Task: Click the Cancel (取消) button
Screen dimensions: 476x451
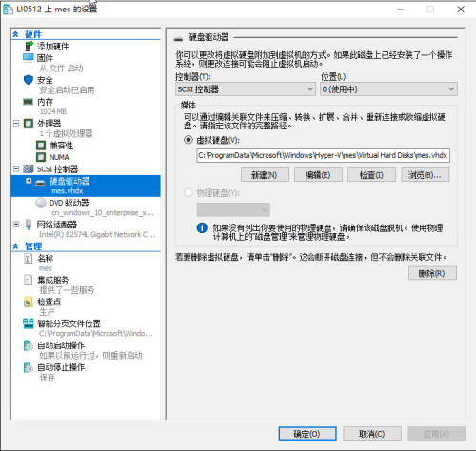Action: coord(372,434)
